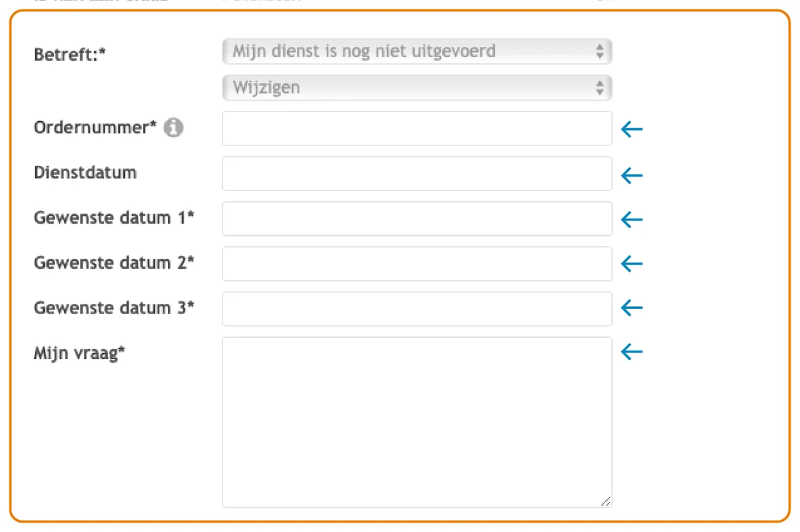Click the blue arrow beside Gewenste datum 2
Image resolution: width=800 pixels, height=532 pixels.
click(x=631, y=263)
